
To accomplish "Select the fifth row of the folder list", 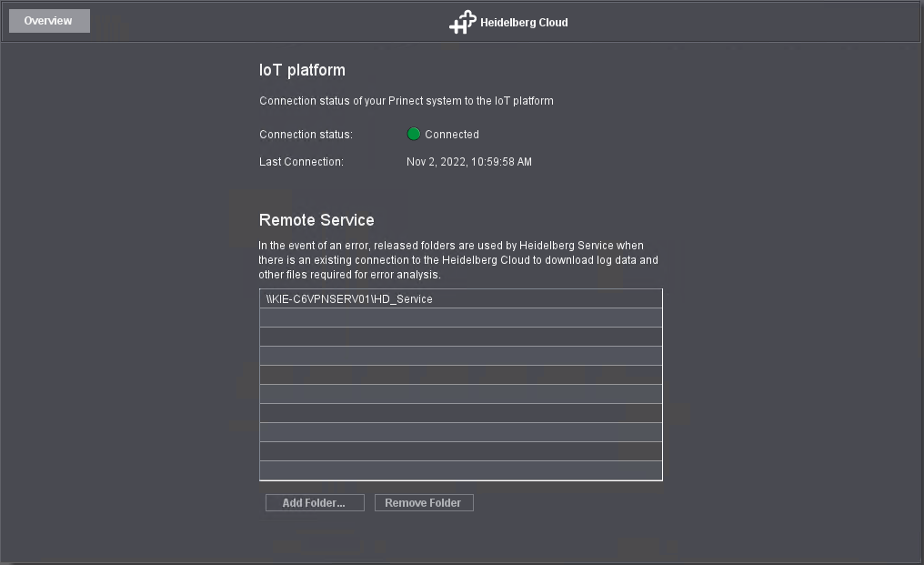I will click(460, 375).
